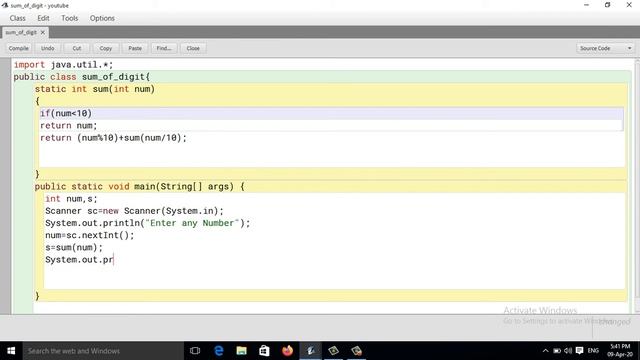Open the Edit menu

coord(43,18)
